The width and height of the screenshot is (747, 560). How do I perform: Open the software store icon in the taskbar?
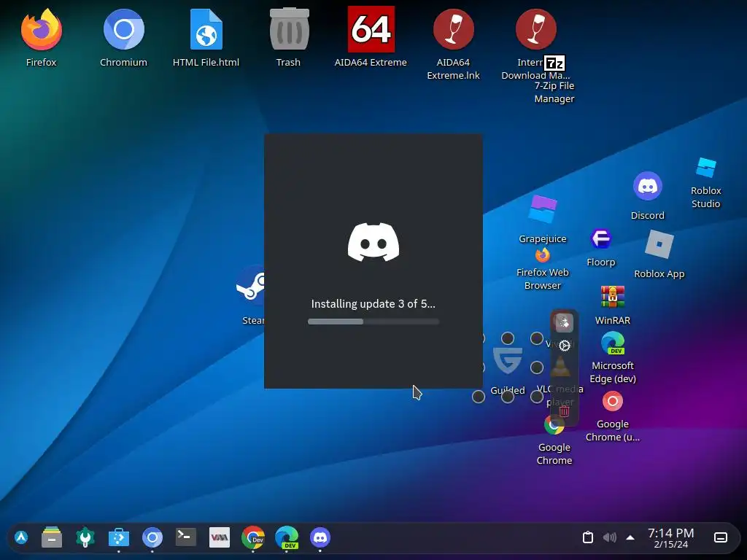tap(119, 537)
